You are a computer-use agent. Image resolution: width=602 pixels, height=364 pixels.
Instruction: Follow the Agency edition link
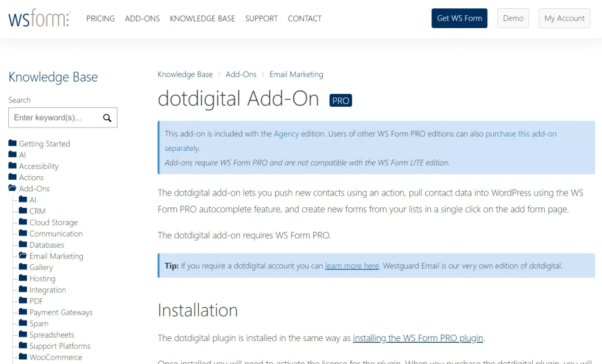[286, 134]
